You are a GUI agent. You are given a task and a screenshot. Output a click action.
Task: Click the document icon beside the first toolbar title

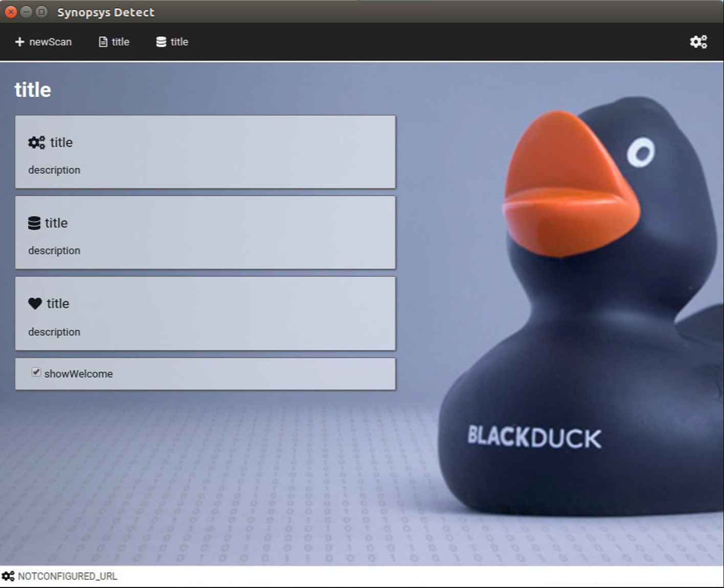(x=102, y=42)
